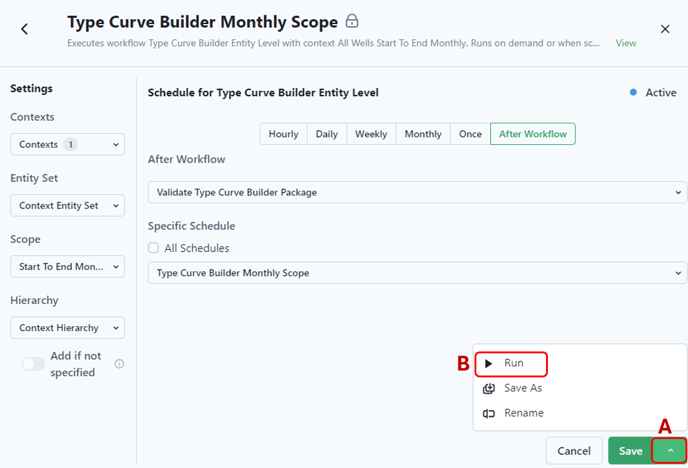The width and height of the screenshot is (688, 468).
Task: Select the Daily schedule tab
Action: [327, 134]
